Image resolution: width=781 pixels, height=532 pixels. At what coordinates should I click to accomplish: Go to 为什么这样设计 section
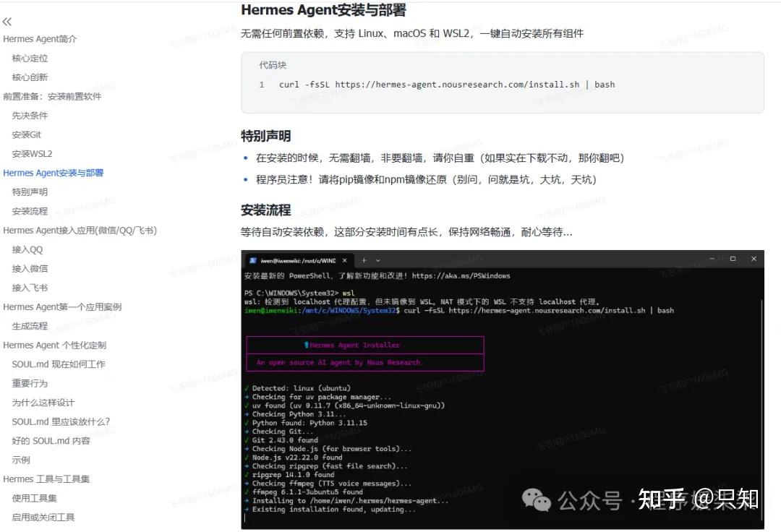click(x=43, y=403)
